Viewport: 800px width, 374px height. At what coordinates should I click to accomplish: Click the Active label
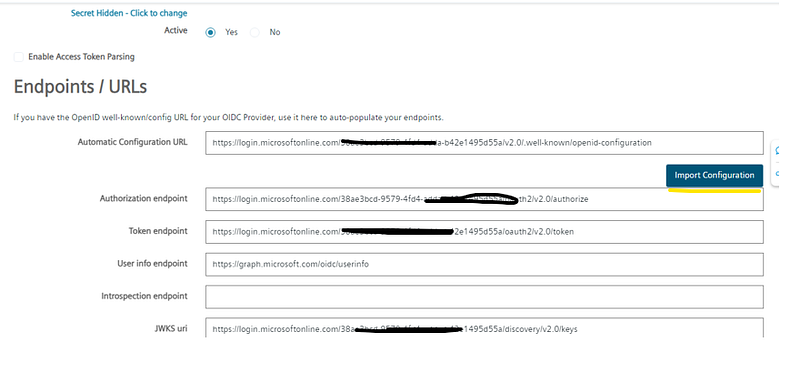click(x=176, y=31)
